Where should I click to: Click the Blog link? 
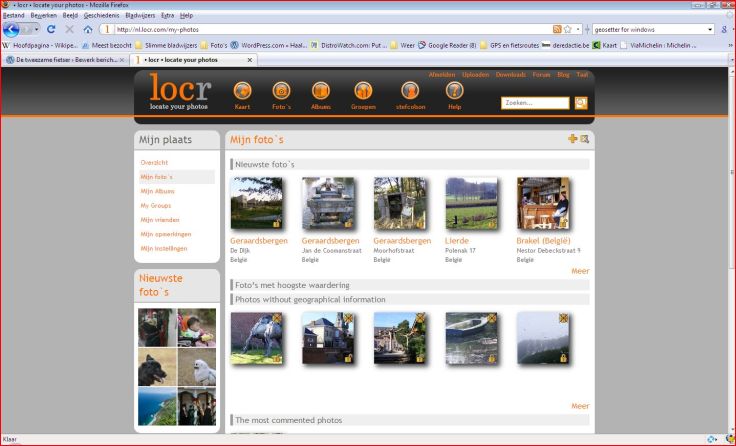coord(563,75)
